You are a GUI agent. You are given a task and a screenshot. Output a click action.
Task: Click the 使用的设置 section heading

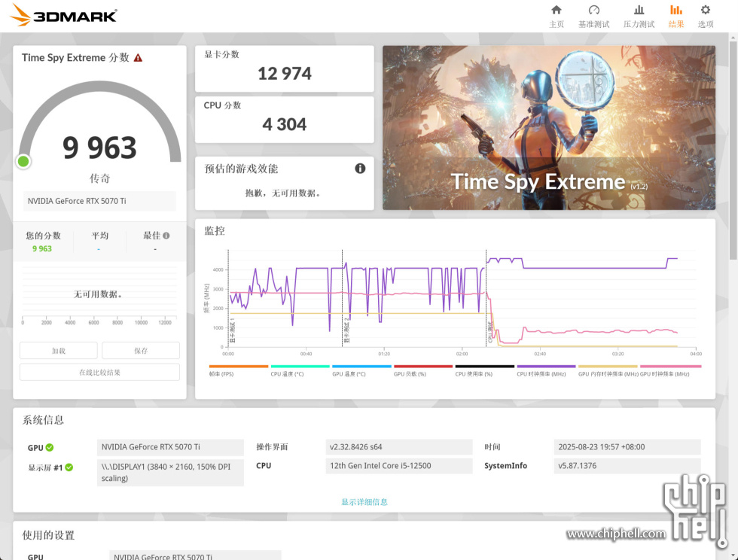(48, 535)
